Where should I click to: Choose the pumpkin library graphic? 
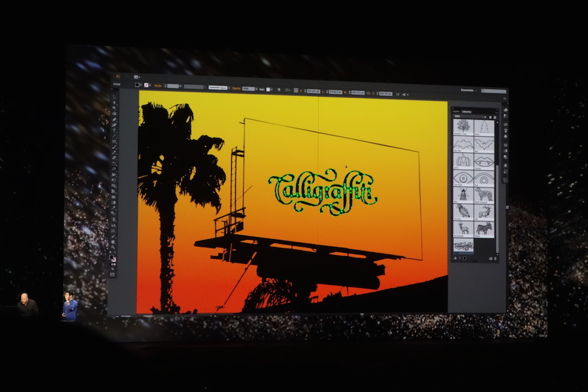pos(463,160)
